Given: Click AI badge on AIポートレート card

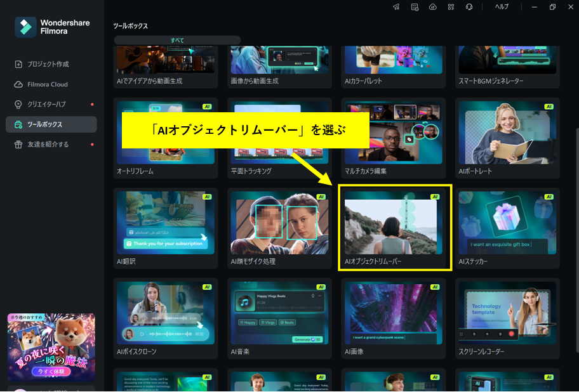Looking at the screenshot, I should (x=549, y=107).
